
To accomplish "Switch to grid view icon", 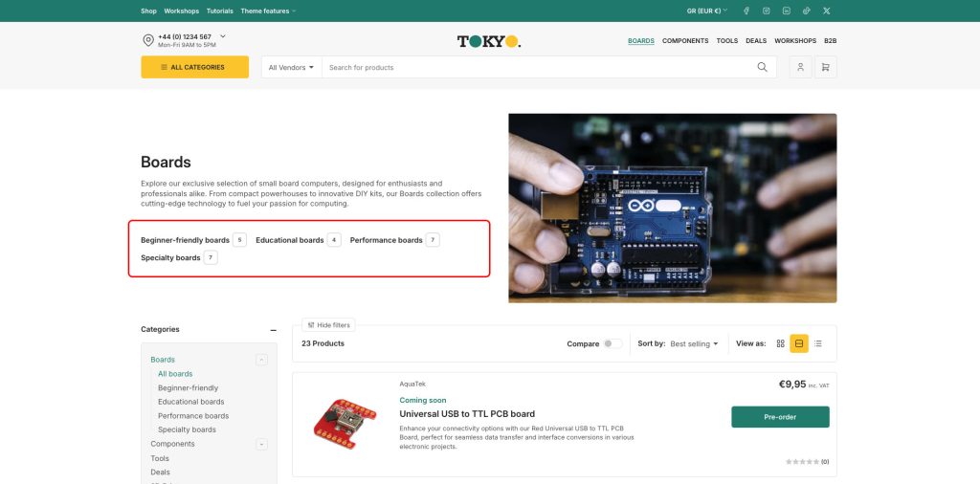I will pos(780,343).
